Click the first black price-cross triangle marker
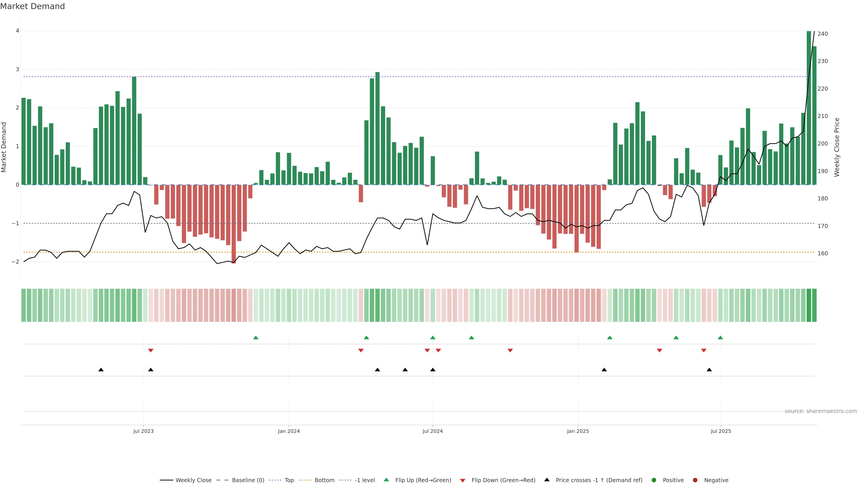This screenshot has height=488, width=868. point(101,370)
